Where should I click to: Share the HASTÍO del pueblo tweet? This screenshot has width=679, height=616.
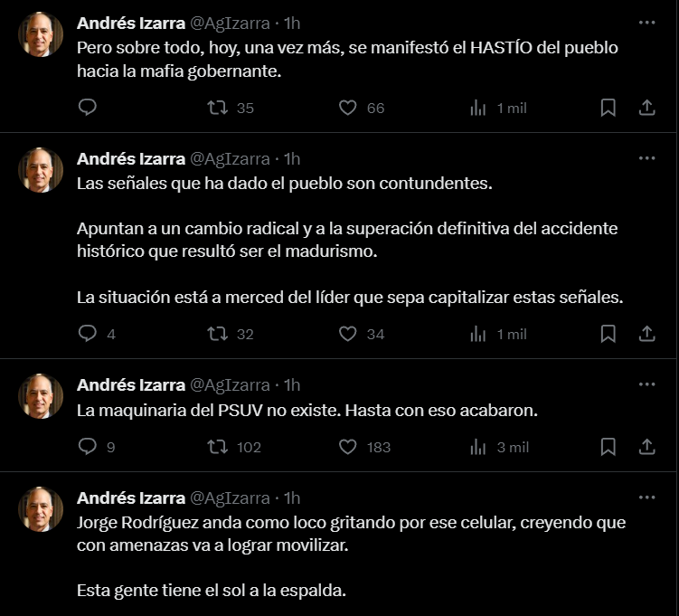click(x=646, y=108)
